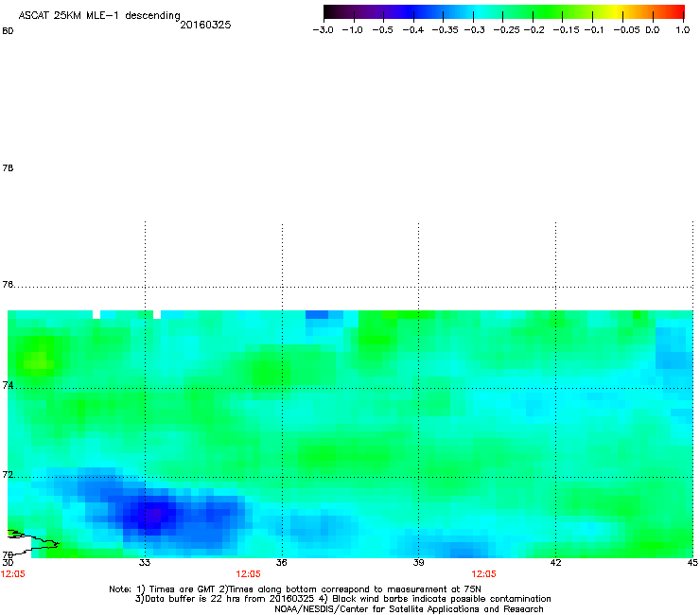The image size is (700, 615).
Task: Select the date text "20160325" under the title
Action: coord(205,25)
